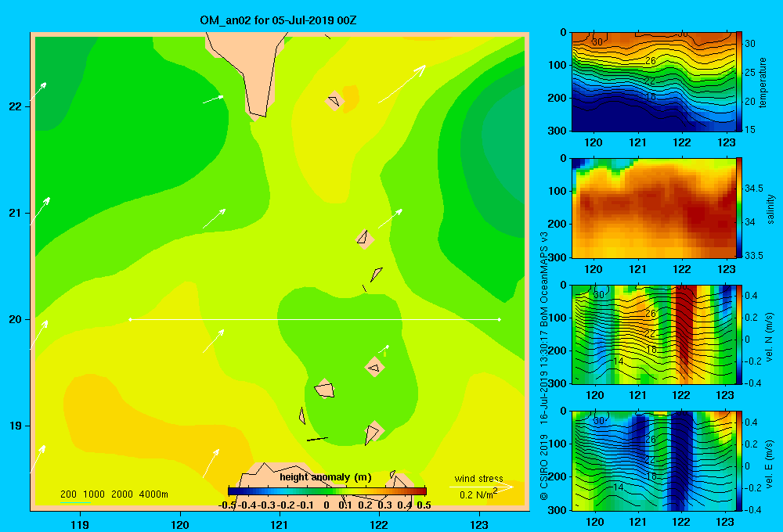Viewport: 783px width, 532px height.
Task: Click the '0.2 N/m2' wind stress value
Action: point(478,494)
